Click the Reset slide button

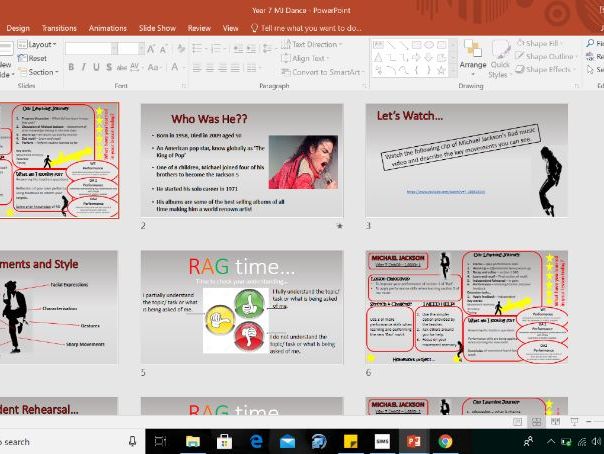[x=32, y=58]
